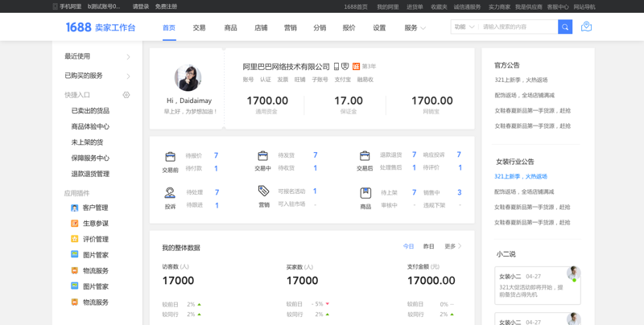Screen dimensions: 644x325
Task: Select 昨日 in overall data panel
Action: coord(428,246)
